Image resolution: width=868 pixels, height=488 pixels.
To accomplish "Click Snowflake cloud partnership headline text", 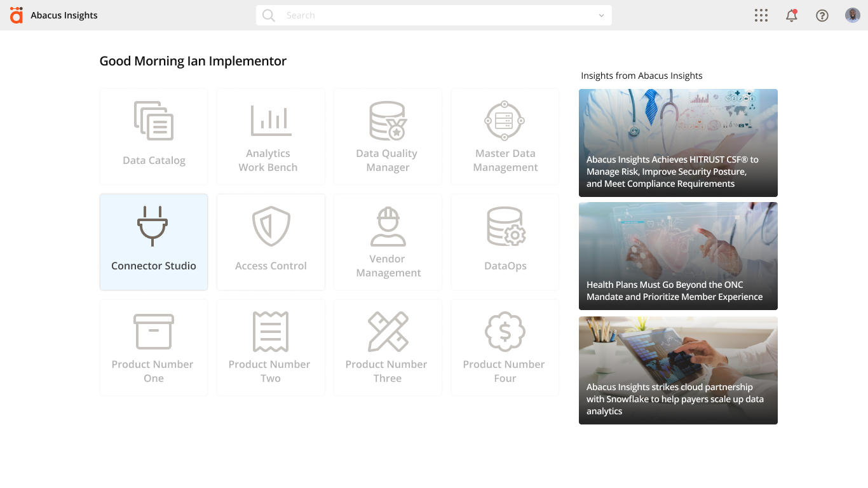I will click(675, 399).
